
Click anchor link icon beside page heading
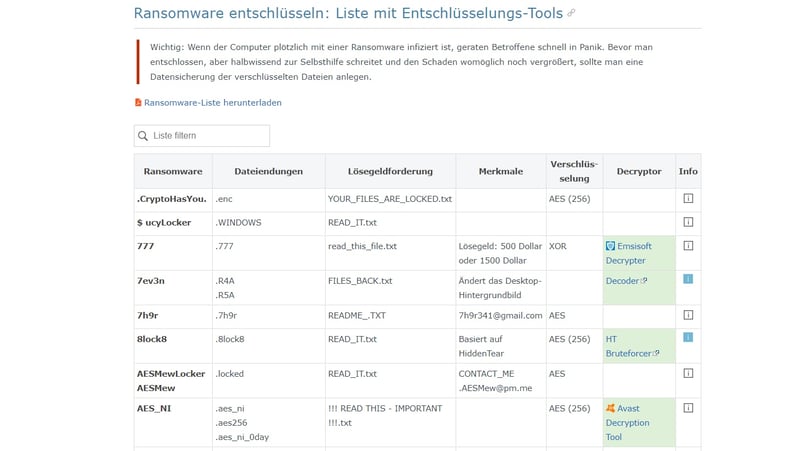(x=571, y=14)
